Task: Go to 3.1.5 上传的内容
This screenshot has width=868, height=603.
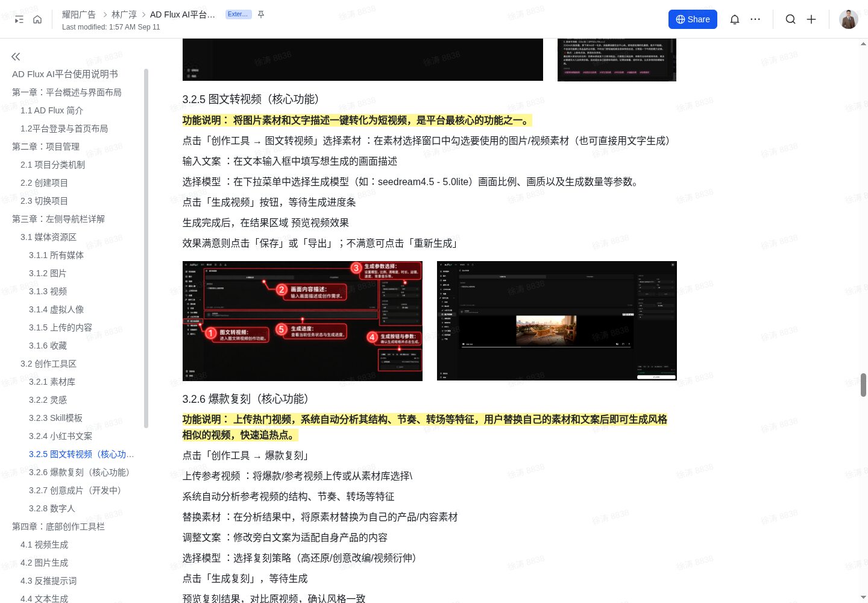Action: [x=60, y=327]
